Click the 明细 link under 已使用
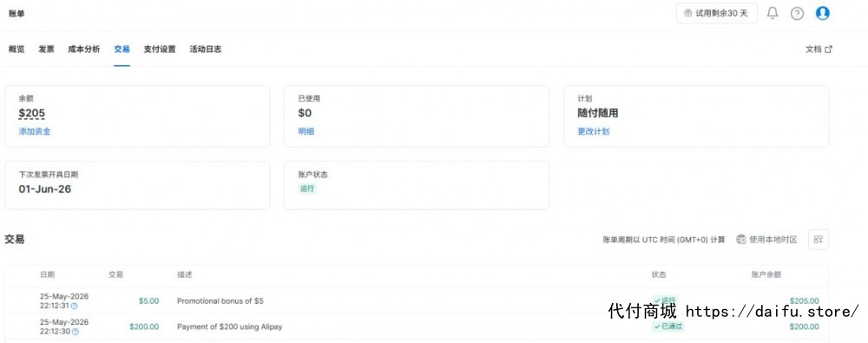Screen dimensions: 868x343 [x=306, y=131]
